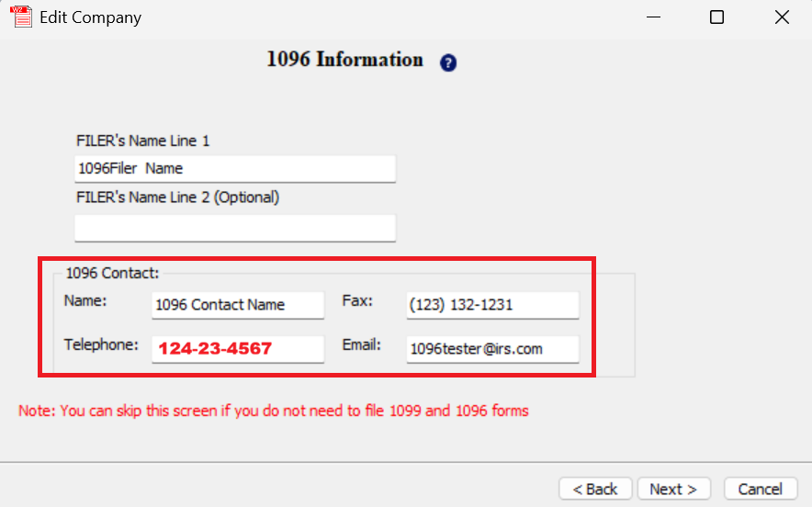The height and width of the screenshot is (507, 812).
Task: Click the Telephone field with red number
Action: [238, 349]
